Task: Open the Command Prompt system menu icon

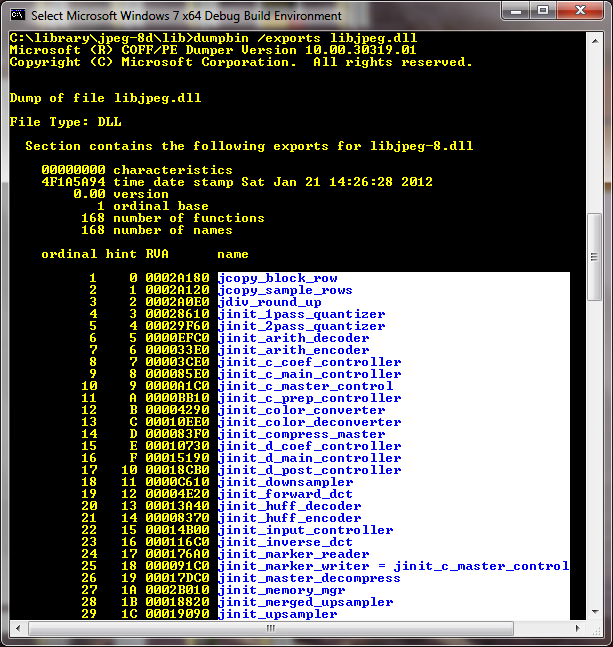Action: [x=17, y=16]
